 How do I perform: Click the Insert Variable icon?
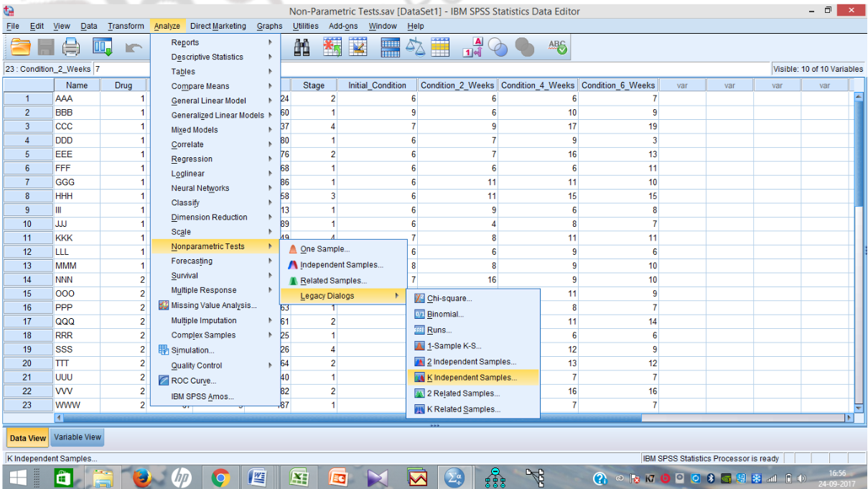358,47
